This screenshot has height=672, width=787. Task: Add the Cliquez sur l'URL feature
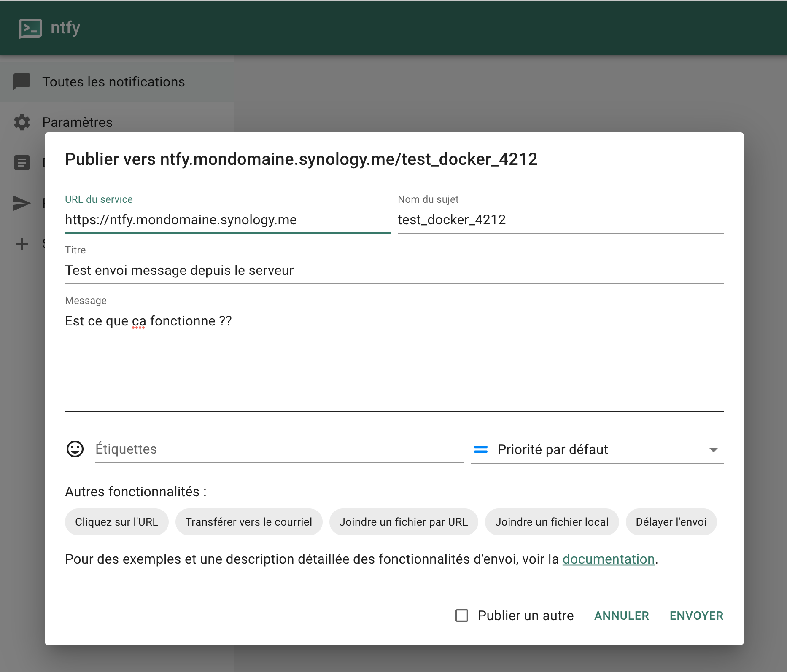117,522
